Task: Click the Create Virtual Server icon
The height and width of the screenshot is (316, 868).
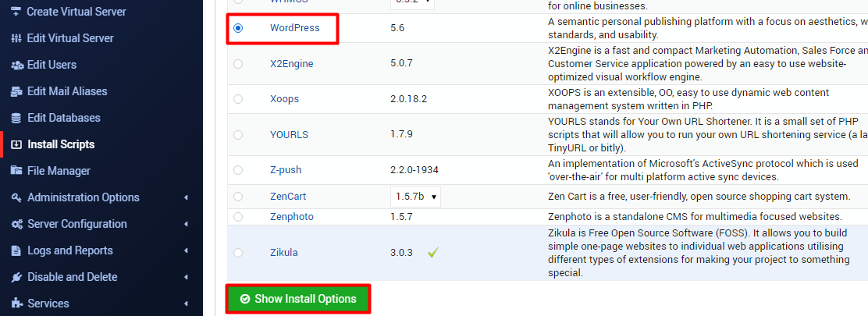Action: (x=16, y=12)
